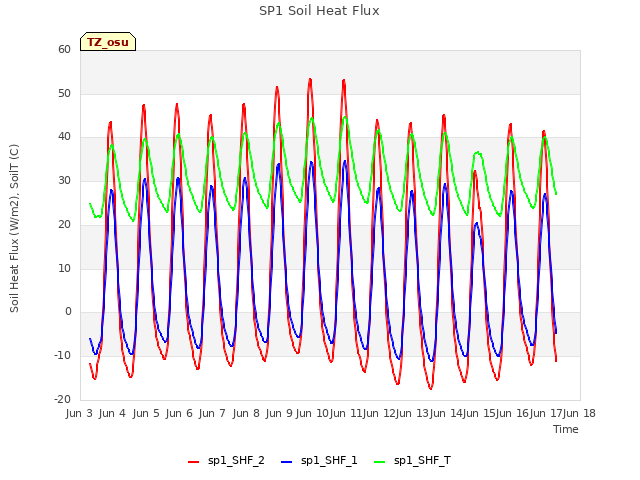Click the 50 y-axis tick label
Viewport: 640px width, 480px height.
[x=64, y=93]
